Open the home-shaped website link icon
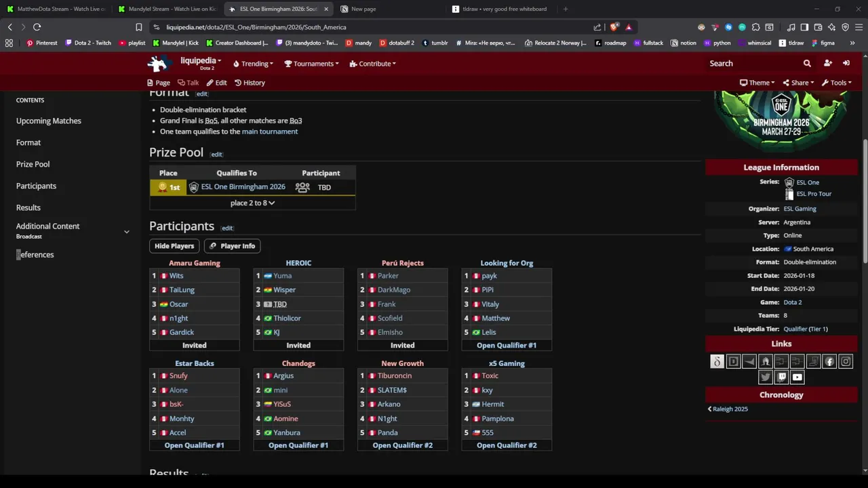 (x=766, y=361)
